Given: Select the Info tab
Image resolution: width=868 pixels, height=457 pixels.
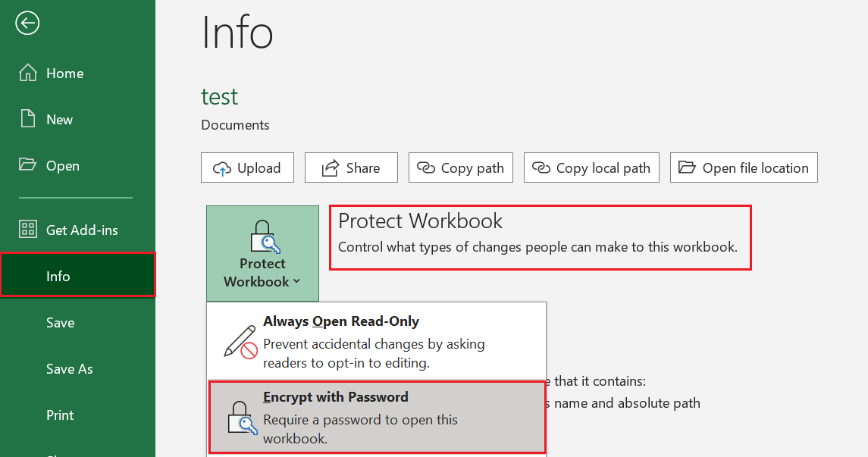Looking at the screenshot, I should point(77,276).
